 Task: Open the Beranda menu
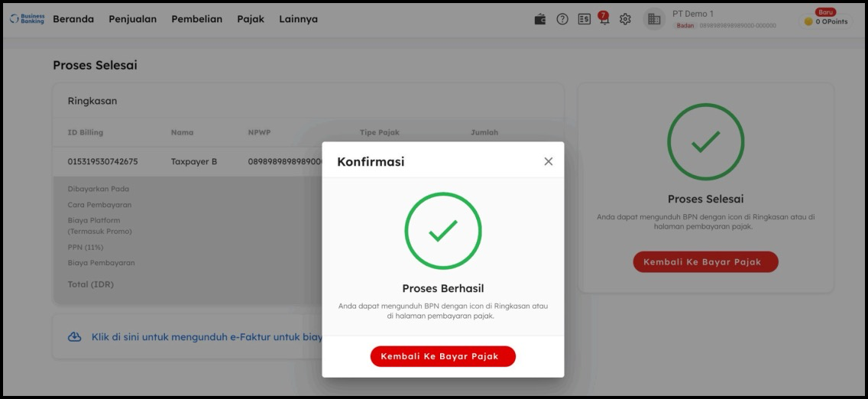[73, 19]
